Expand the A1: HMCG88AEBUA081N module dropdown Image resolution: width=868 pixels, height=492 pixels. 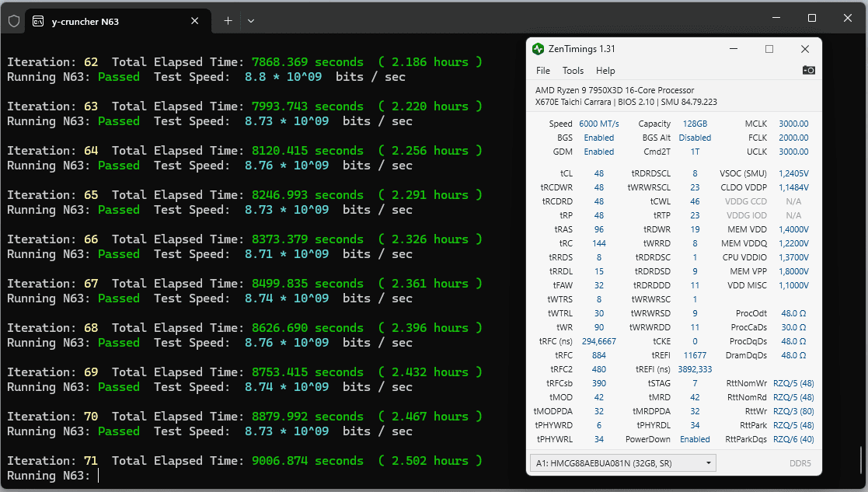pos(622,463)
